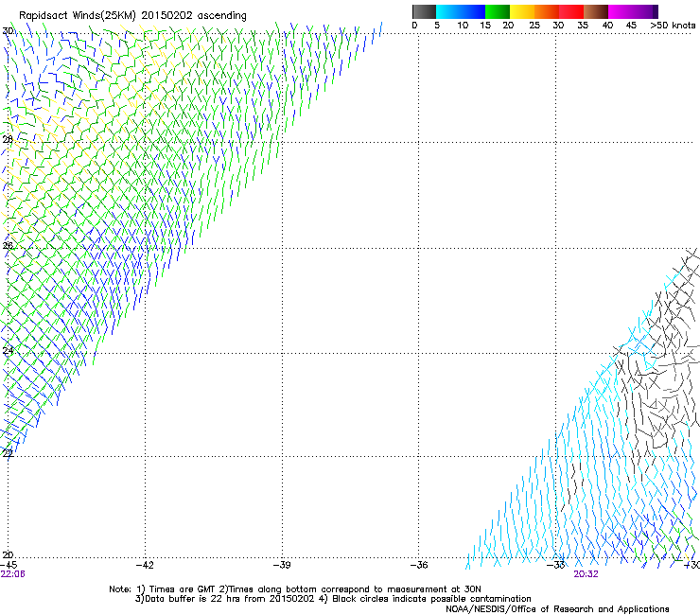Click the brown 35-40 knots color swatch
Screen dimensions: 700x615
(596, 11)
